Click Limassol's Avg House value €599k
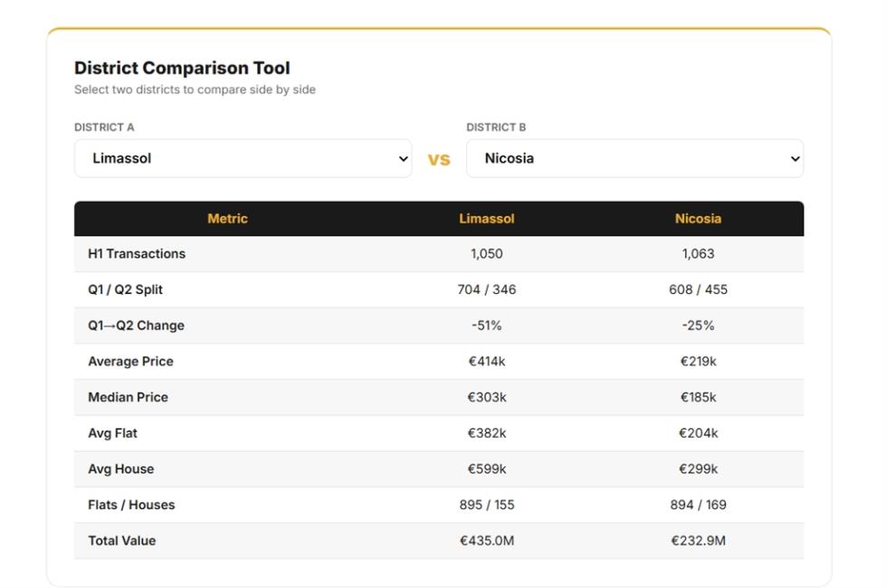887x588 pixels. click(x=487, y=469)
